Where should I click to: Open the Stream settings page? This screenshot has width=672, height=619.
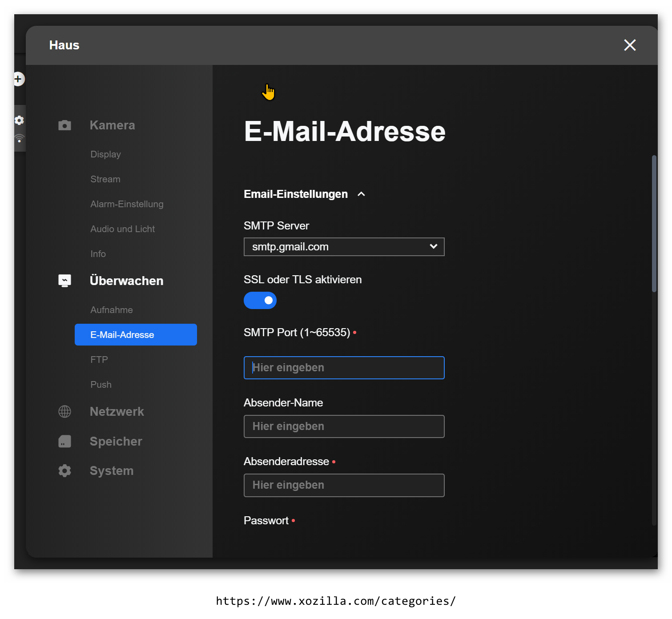[105, 179]
